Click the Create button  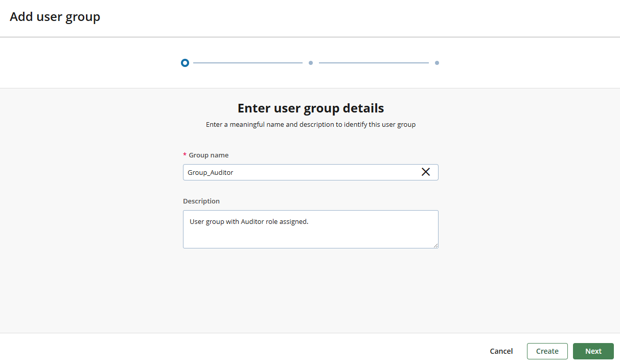(x=547, y=351)
